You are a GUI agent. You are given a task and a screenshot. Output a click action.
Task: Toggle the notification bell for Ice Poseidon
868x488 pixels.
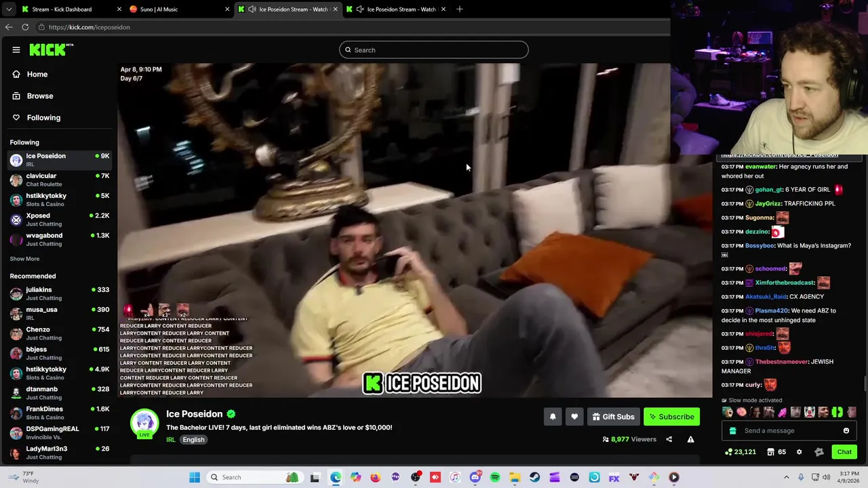[x=553, y=417]
